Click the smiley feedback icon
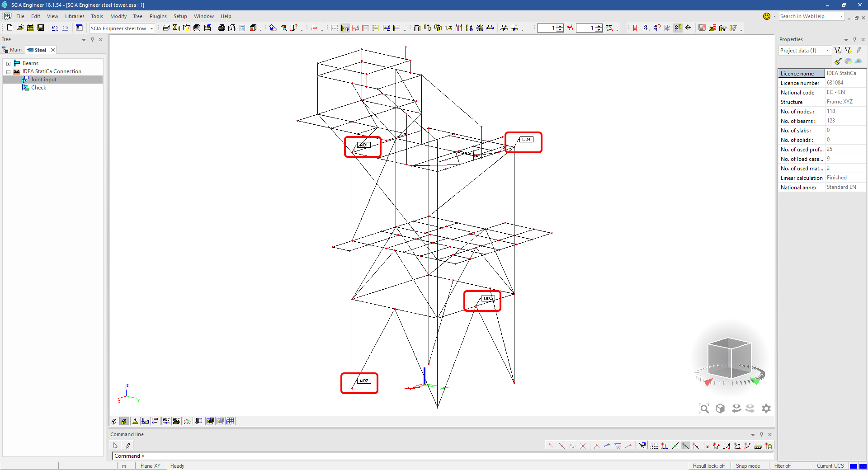This screenshot has height=470, width=868. point(767,16)
